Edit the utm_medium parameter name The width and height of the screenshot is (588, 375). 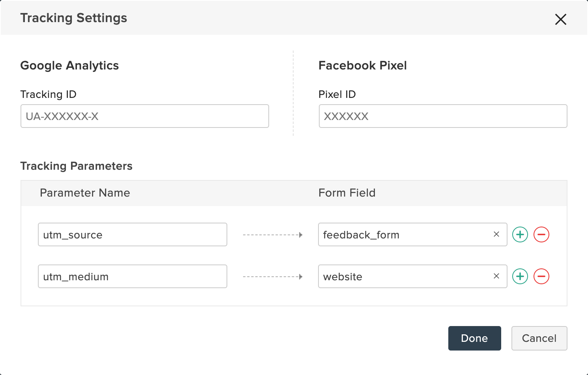click(133, 276)
